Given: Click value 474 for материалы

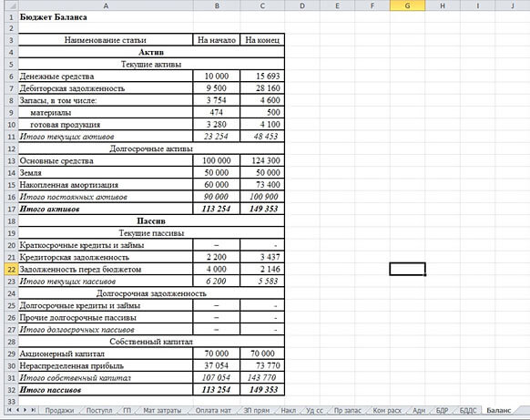Looking at the screenshot, I should click(217, 112).
